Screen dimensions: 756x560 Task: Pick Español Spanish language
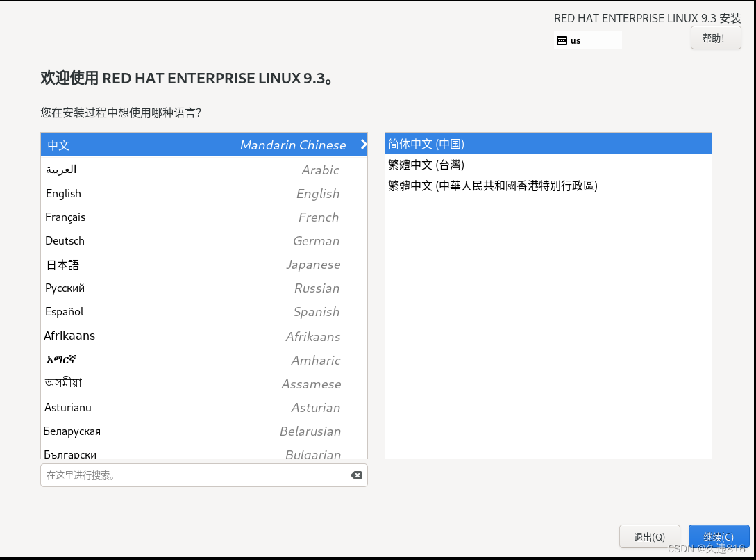click(204, 311)
